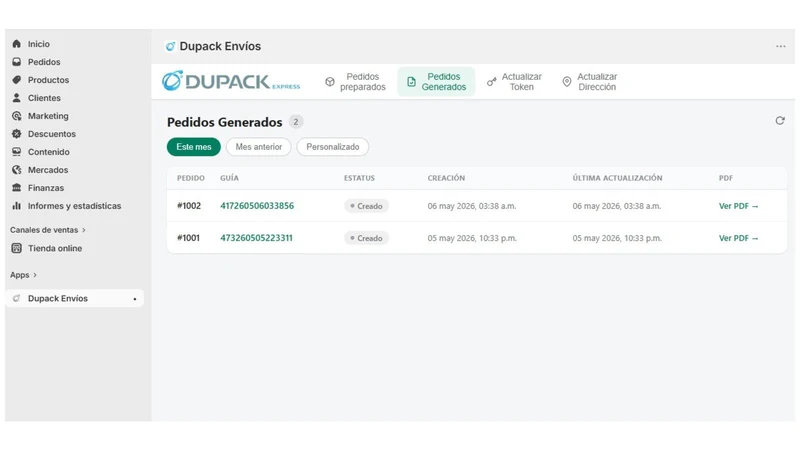800x450 pixels.
Task: Click the count badge 2 beside Pedidos Generados
Action: tap(295, 122)
